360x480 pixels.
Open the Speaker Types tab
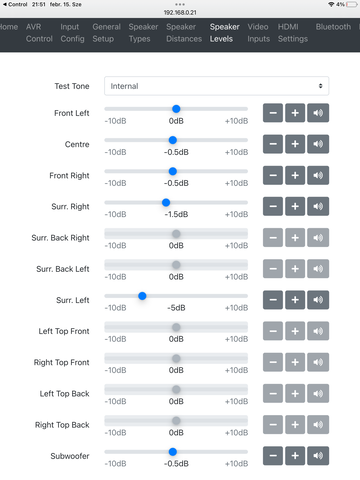(143, 33)
